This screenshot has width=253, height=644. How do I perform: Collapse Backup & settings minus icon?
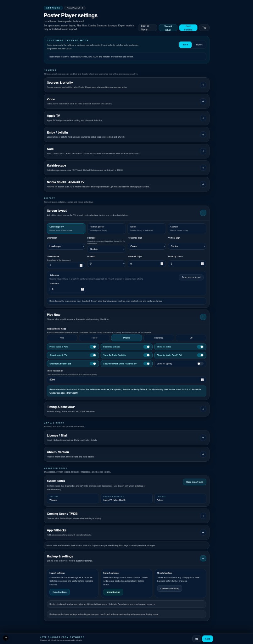coord(203,558)
